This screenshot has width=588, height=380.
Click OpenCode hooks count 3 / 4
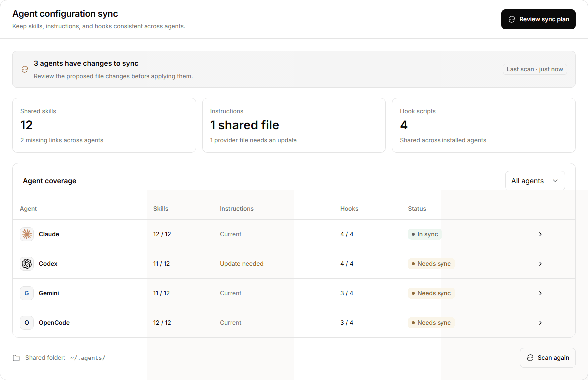pos(347,323)
